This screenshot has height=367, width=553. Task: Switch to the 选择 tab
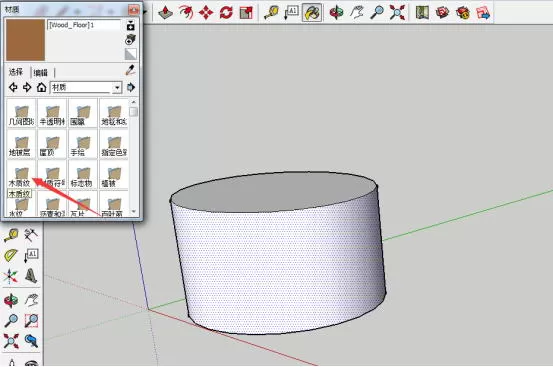pos(16,72)
